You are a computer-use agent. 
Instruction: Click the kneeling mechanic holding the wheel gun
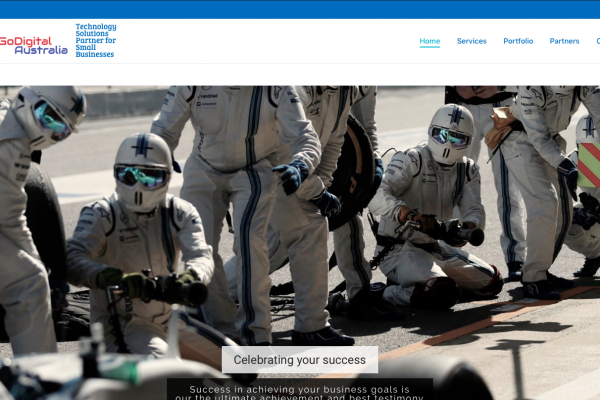coord(440,220)
